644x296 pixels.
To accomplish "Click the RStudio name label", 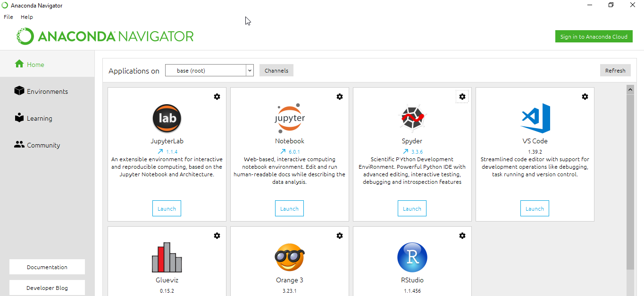I will pos(412,280).
